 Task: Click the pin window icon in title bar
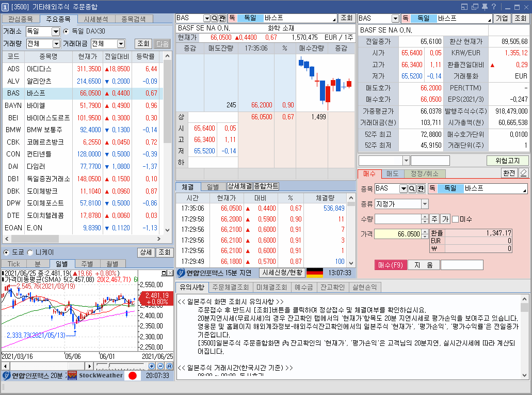click(485, 7)
